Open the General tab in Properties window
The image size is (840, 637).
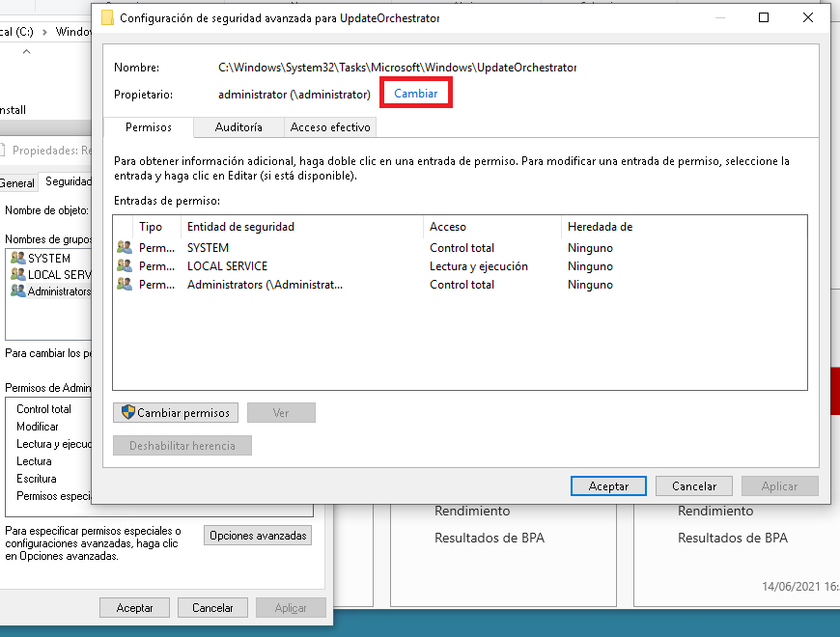coord(17,183)
